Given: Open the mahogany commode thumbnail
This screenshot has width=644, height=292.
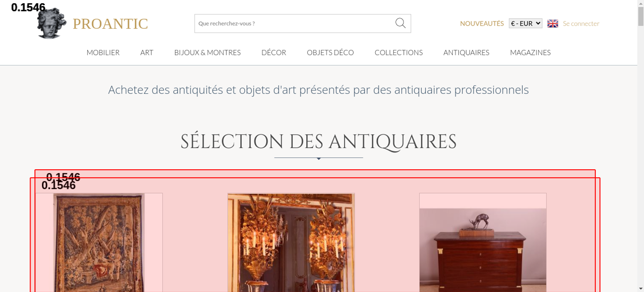Looking at the screenshot, I should click(483, 242).
